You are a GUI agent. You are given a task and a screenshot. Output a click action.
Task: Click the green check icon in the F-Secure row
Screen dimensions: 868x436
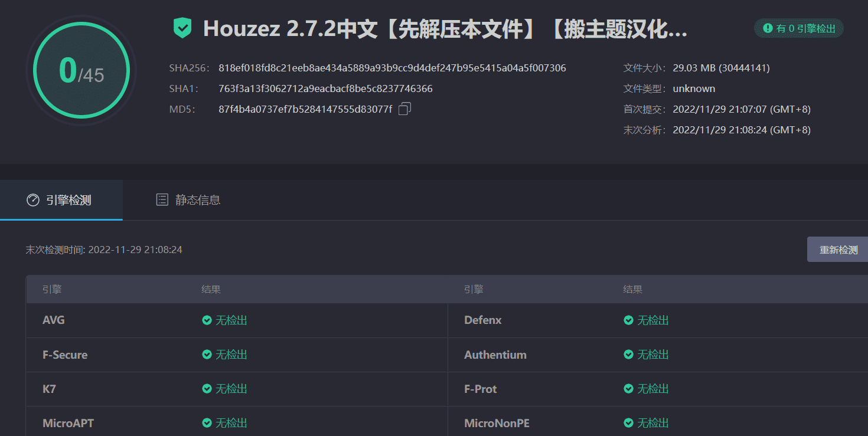pyautogui.click(x=207, y=355)
